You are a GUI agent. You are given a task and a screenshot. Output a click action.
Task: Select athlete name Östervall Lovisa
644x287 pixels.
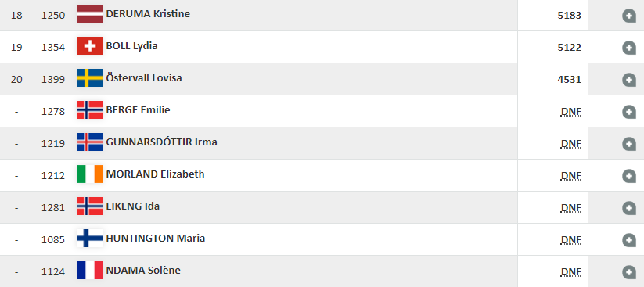144,77
